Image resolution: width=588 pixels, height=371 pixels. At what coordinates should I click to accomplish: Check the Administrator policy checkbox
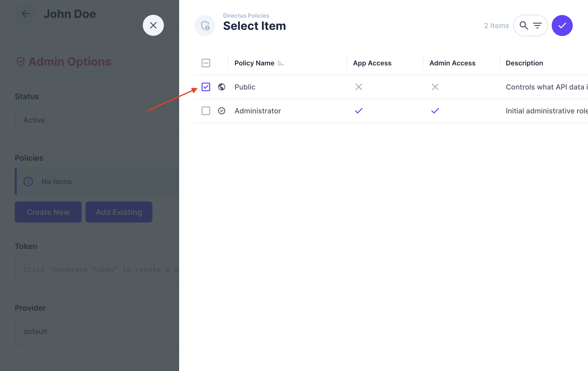coord(206,111)
